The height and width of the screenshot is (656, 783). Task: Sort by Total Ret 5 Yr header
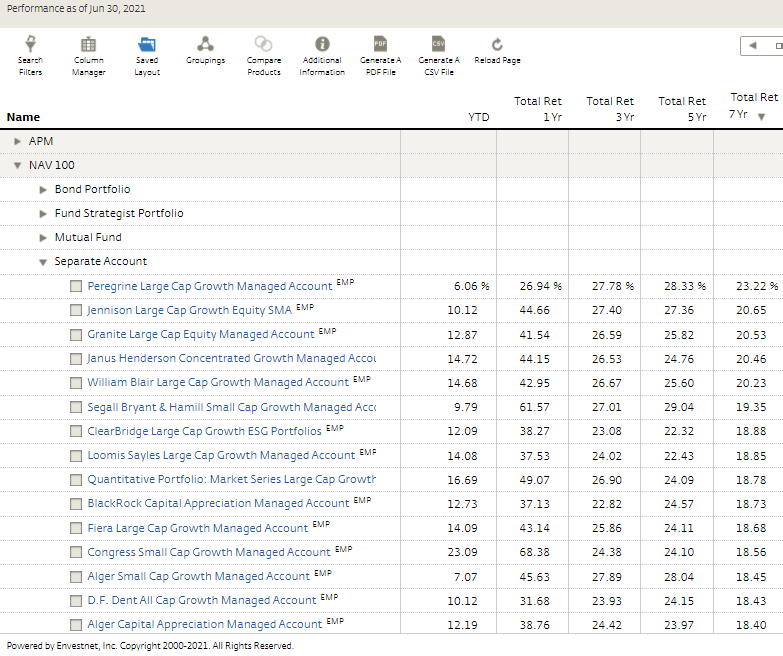pos(682,109)
